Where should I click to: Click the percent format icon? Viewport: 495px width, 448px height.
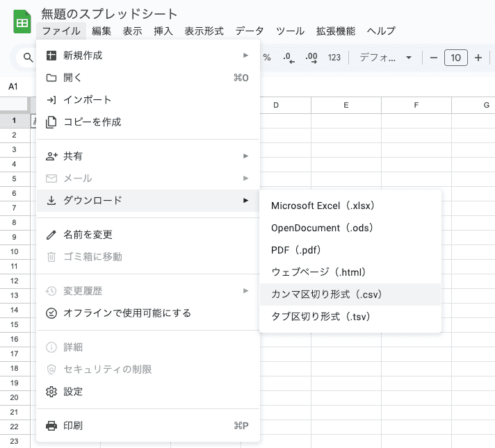coord(267,58)
